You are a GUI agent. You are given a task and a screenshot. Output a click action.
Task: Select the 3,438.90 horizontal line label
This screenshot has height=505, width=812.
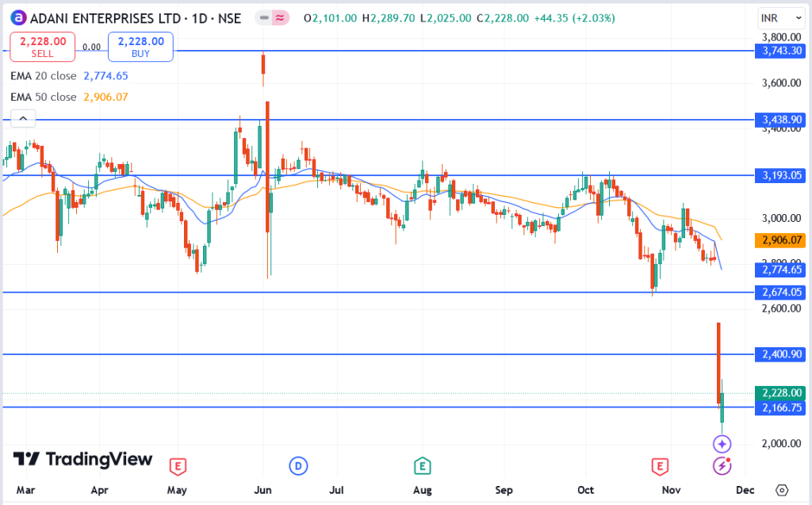point(780,120)
